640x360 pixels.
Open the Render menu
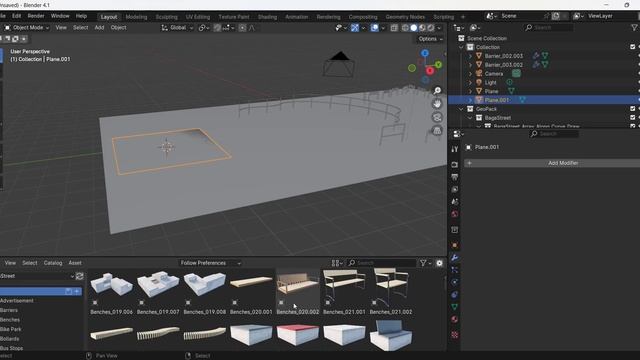36,16
